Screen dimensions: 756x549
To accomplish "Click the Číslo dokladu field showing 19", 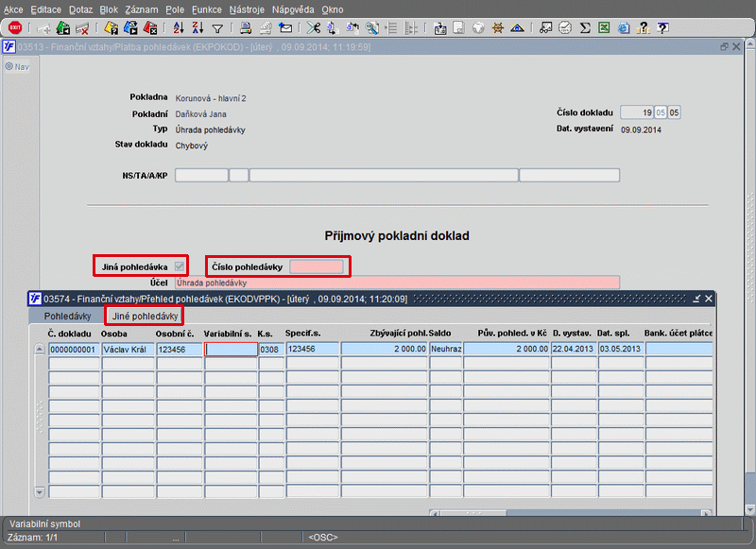I will coord(636,112).
